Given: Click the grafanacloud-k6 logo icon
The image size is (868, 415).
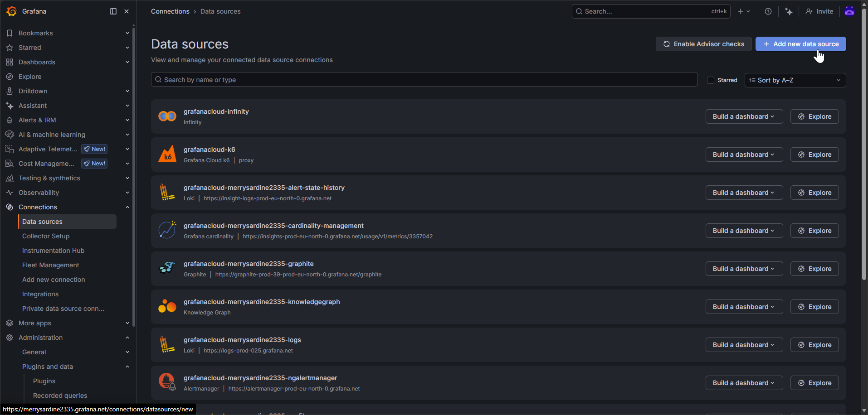Looking at the screenshot, I should click(167, 154).
